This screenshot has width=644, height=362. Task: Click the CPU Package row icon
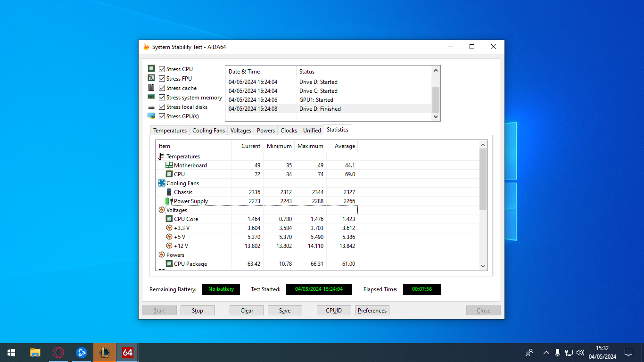click(x=169, y=263)
